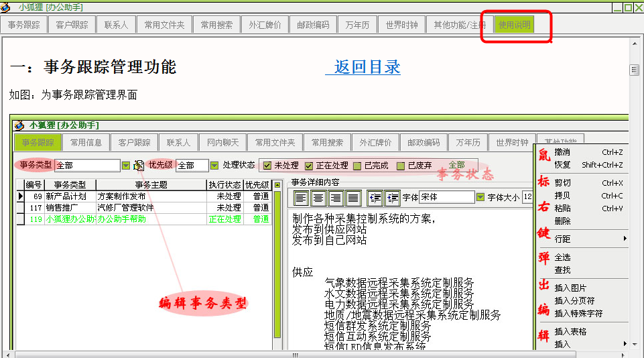Image resolution: width=644 pixels, height=358 pixels.
Task: Open the 事务类型 dropdown arrow
Action: coord(126,165)
